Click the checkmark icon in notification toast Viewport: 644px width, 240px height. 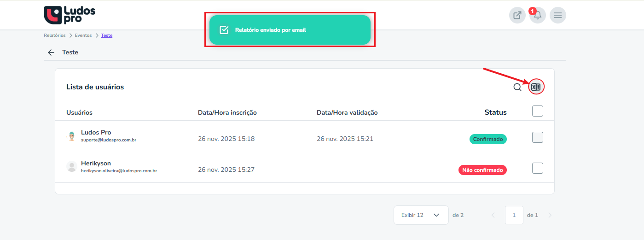[x=224, y=30]
